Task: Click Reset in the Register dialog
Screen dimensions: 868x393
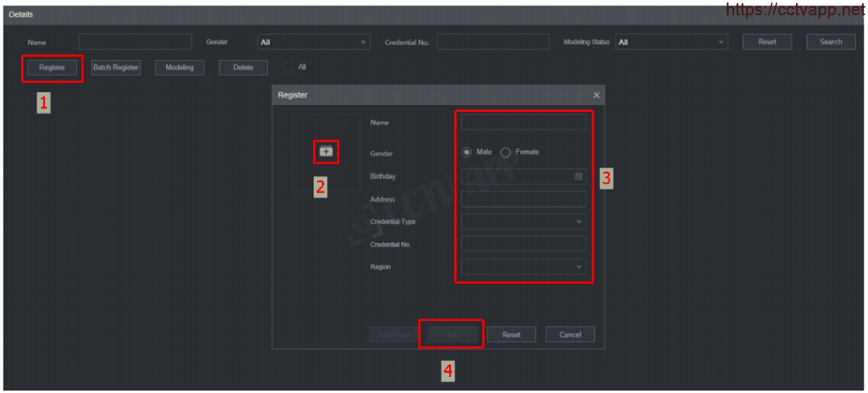Action: pos(511,335)
